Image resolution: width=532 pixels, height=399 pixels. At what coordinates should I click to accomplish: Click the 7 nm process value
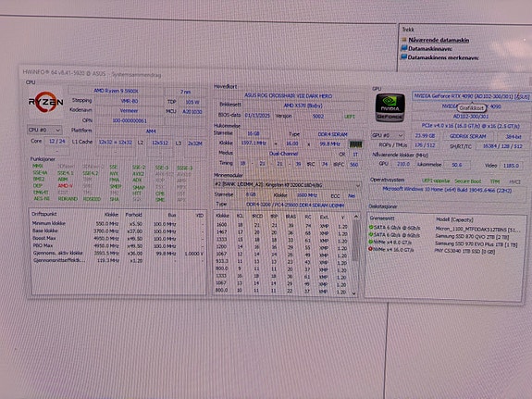[x=185, y=92]
